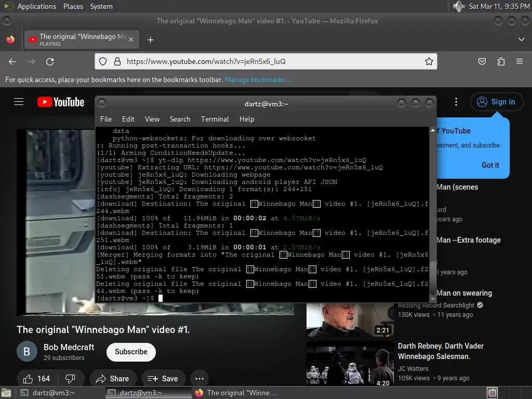Reload the YouTube page

50,61
